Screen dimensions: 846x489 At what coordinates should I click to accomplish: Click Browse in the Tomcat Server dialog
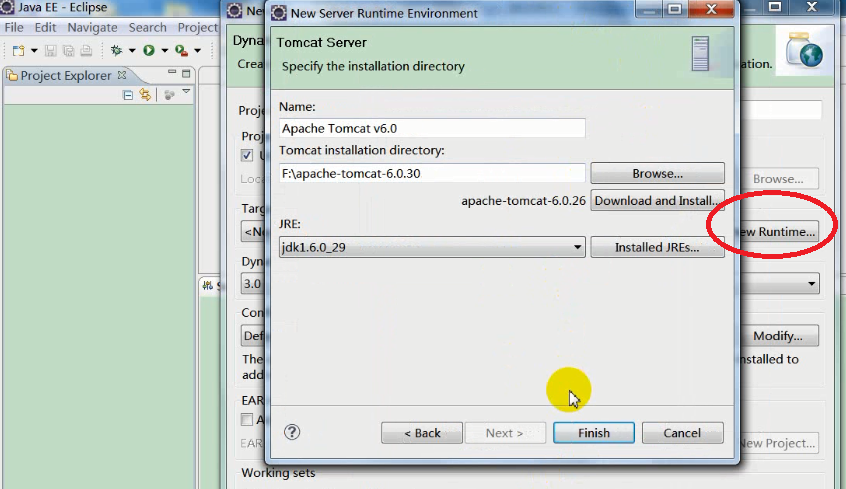[x=657, y=173]
